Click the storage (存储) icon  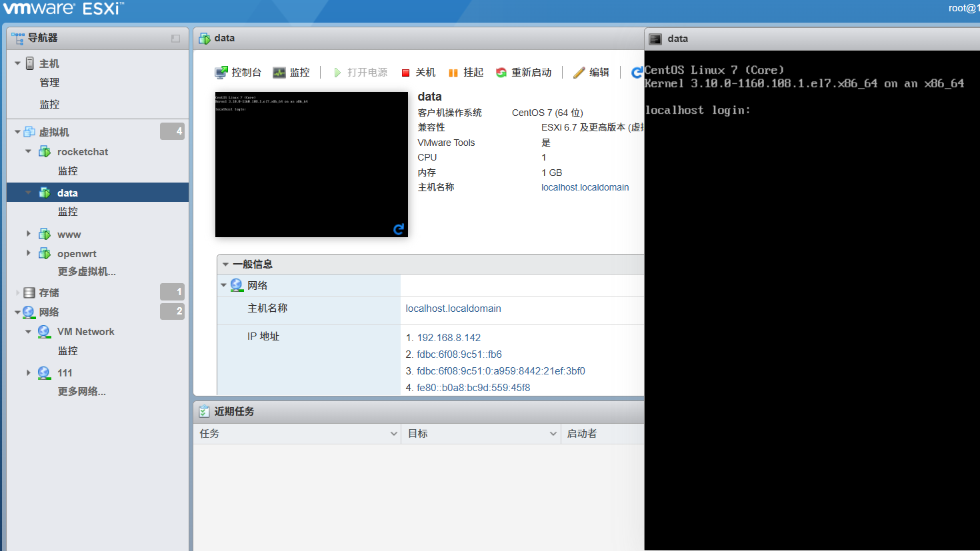pos(29,292)
